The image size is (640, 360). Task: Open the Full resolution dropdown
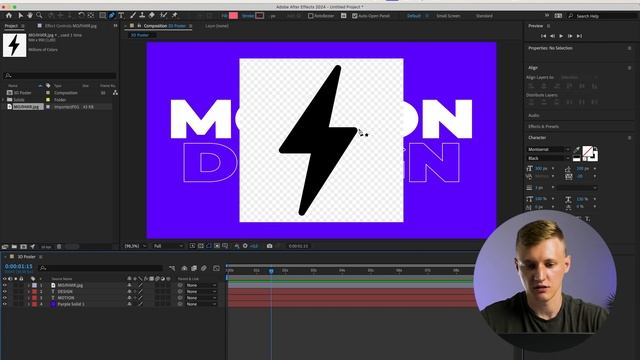(x=168, y=246)
